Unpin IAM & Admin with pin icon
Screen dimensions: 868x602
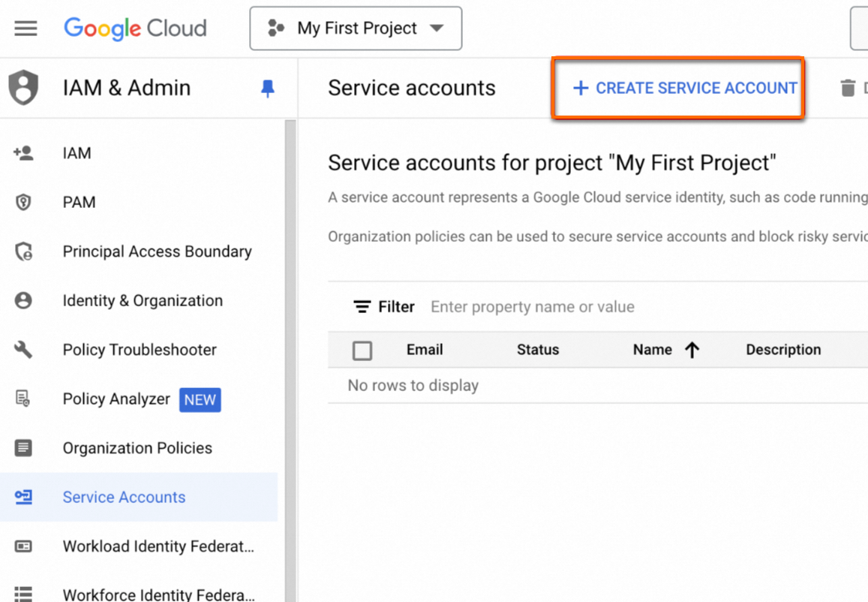267,89
